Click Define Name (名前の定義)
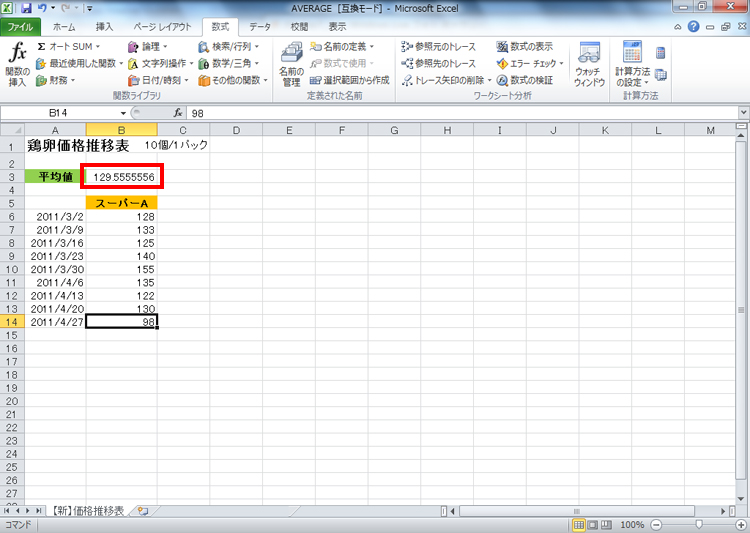750x533 pixels. tap(342, 46)
